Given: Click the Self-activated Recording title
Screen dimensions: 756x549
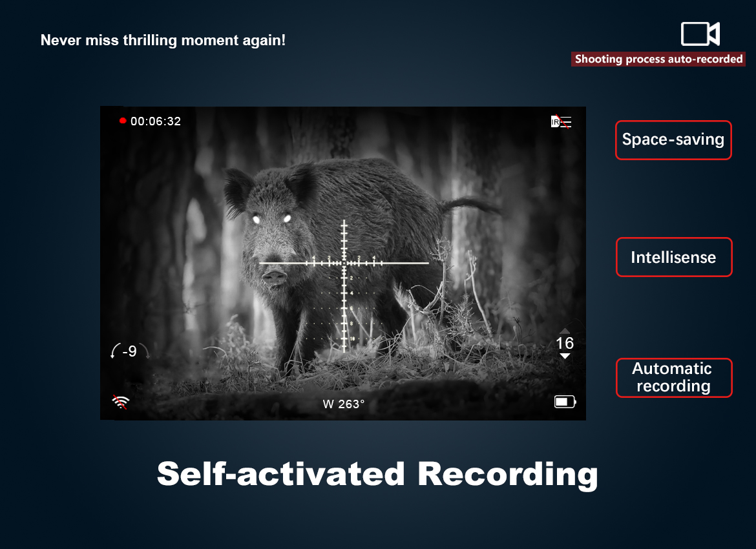Looking at the screenshot, I should click(x=377, y=474).
